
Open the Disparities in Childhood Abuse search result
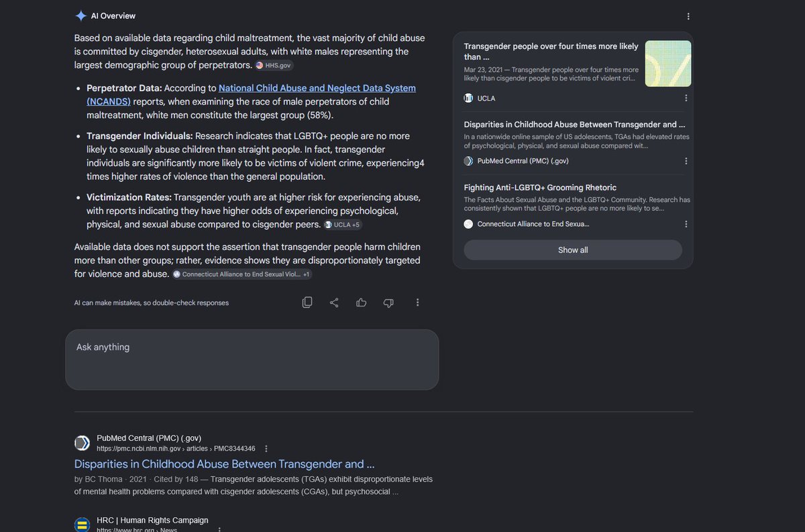[224, 464]
